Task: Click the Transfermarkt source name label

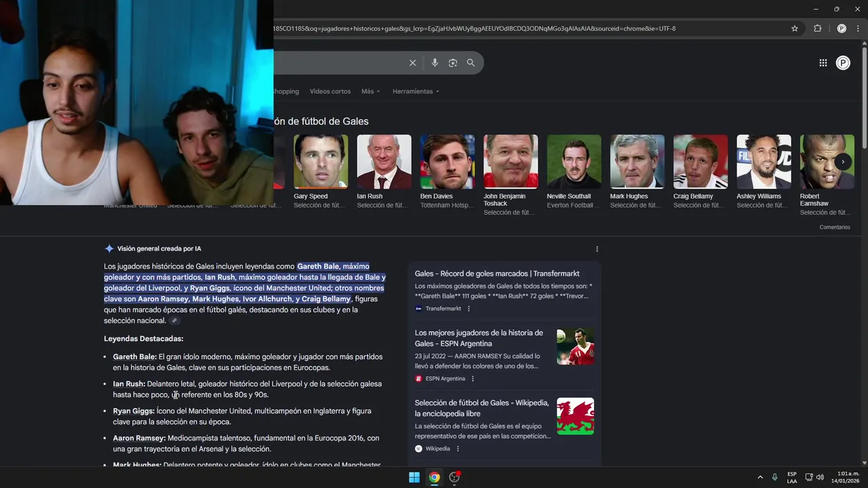Action: point(443,308)
